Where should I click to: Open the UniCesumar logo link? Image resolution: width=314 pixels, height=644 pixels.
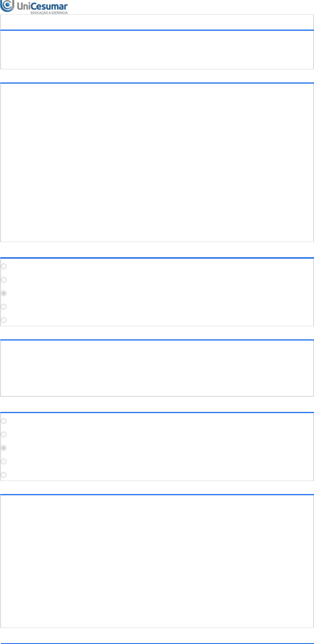click(x=34, y=7)
